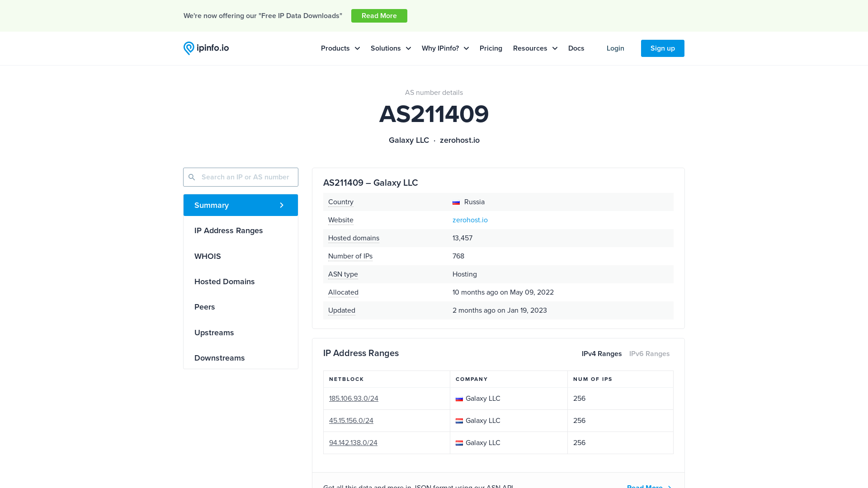Click the flag beside 45.15.156.0/24 company

[459, 421]
